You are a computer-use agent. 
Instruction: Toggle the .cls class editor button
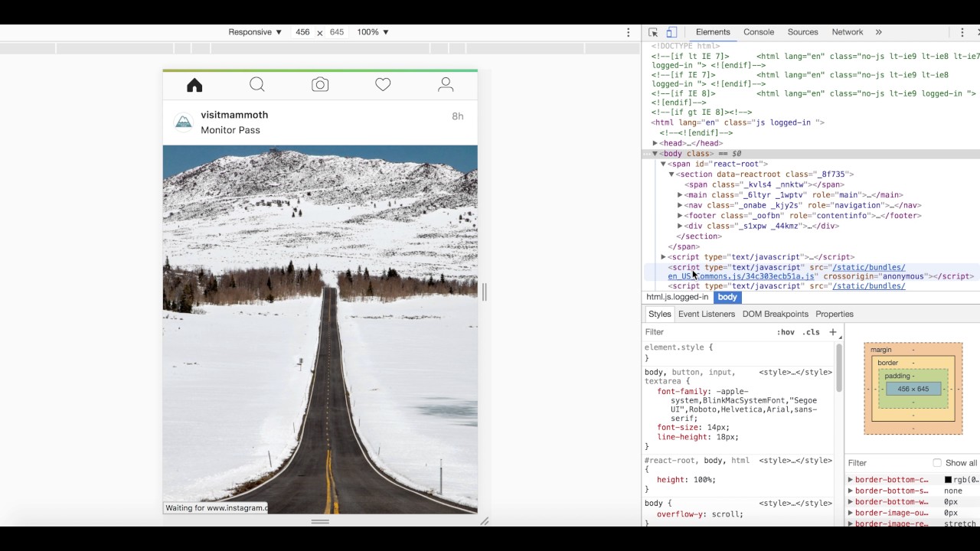[x=811, y=332]
